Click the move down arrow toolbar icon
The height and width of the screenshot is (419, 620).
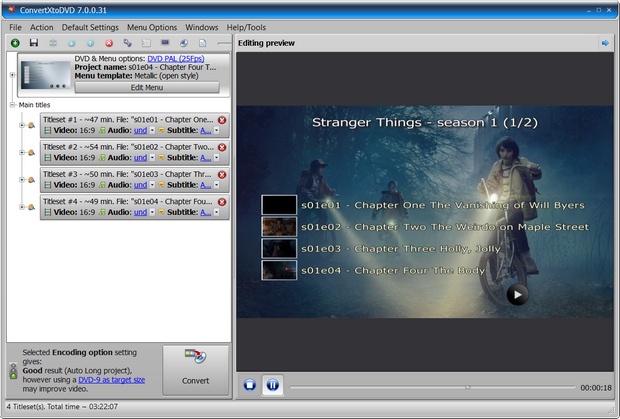click(x=72, y=43)
